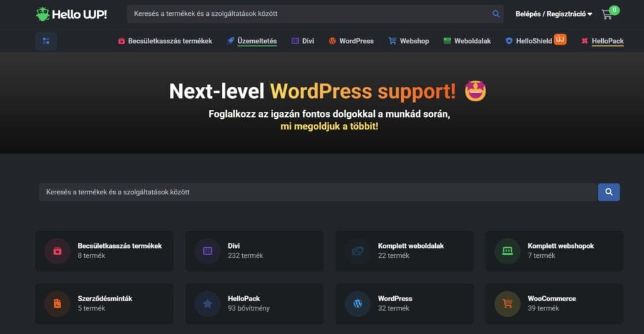
Task: Open the grid menu button
Action: (x=46, y=41)
